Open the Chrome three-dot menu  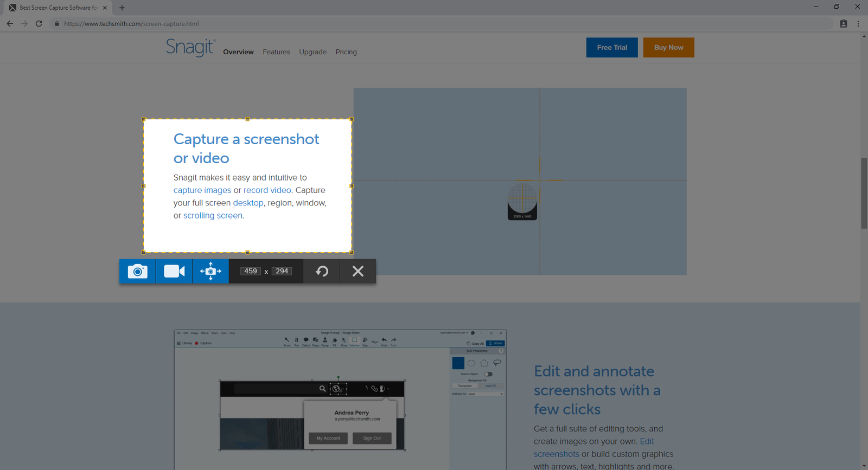point(858,24)
